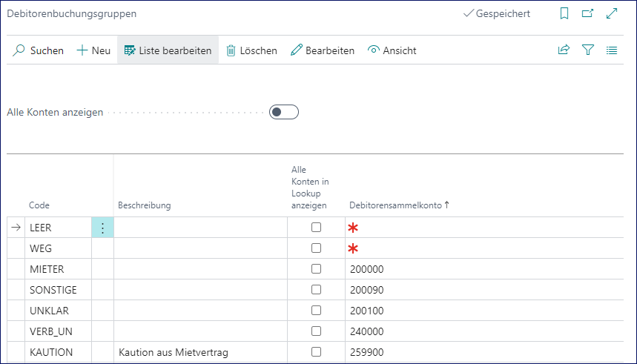
Task: Click the empty Beschreibung cell for MIETER
Action: coord(201,269)
